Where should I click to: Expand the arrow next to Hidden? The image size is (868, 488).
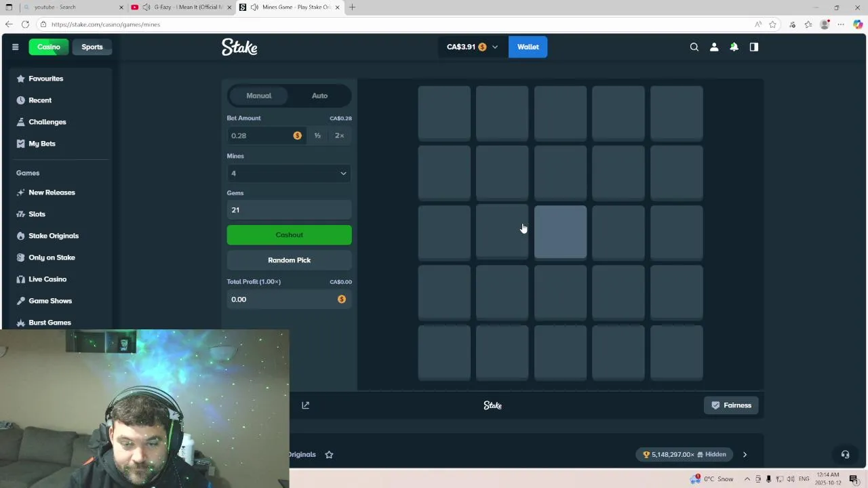coord(745,455)
